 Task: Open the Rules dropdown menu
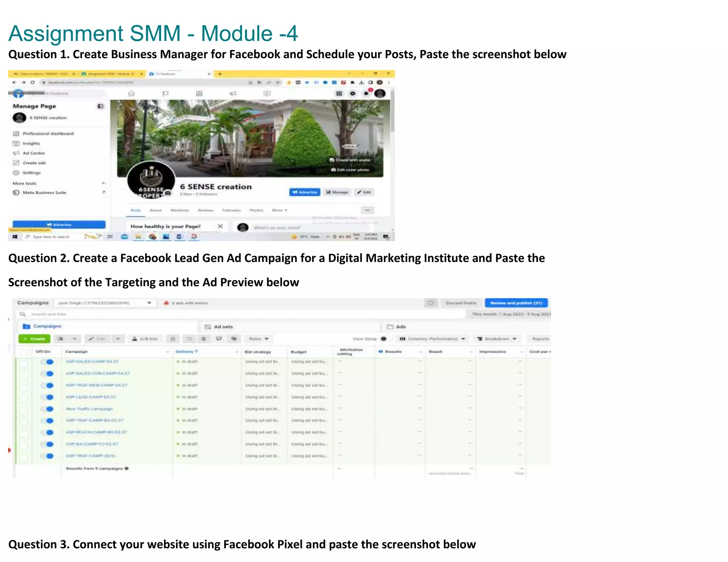pos(258,339)
